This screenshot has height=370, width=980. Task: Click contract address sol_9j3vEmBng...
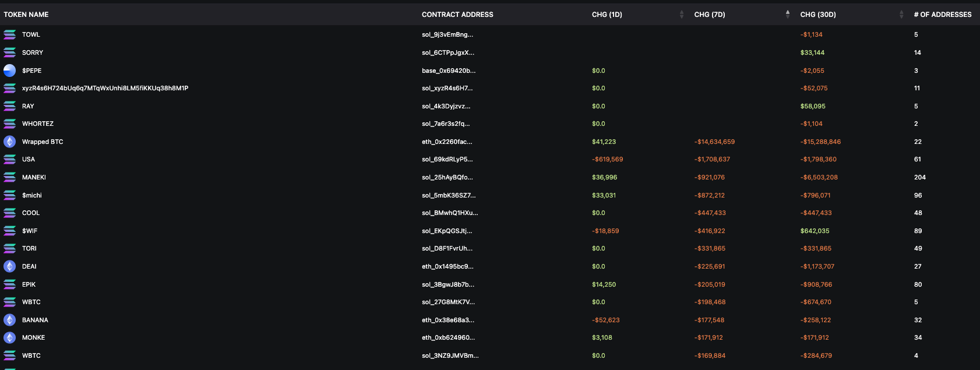tap(447, 35)
